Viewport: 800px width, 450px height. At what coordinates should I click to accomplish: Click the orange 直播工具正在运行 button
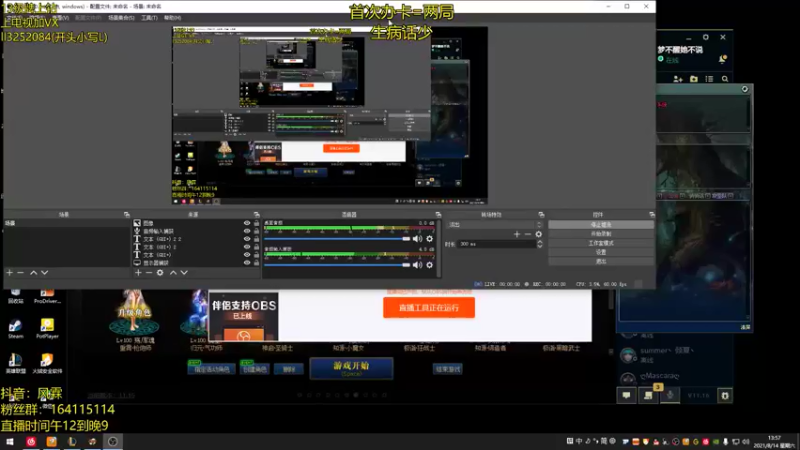(429, 308)
